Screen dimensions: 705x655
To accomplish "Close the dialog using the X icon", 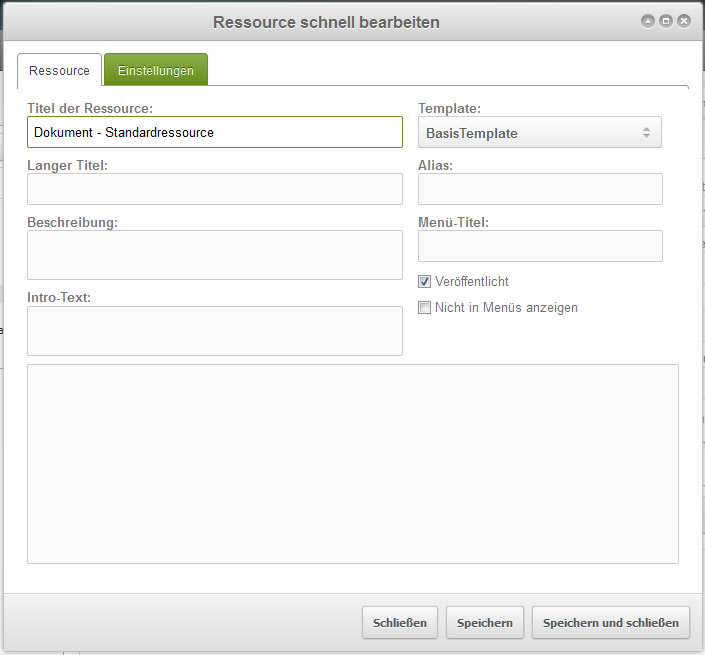I will point(684,21).
